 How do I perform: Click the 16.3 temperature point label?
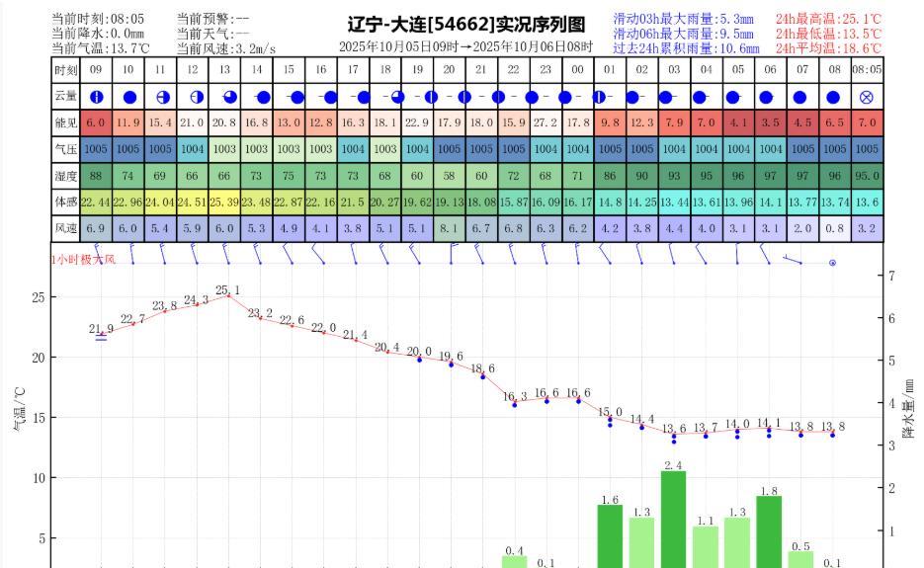(515, 396)
